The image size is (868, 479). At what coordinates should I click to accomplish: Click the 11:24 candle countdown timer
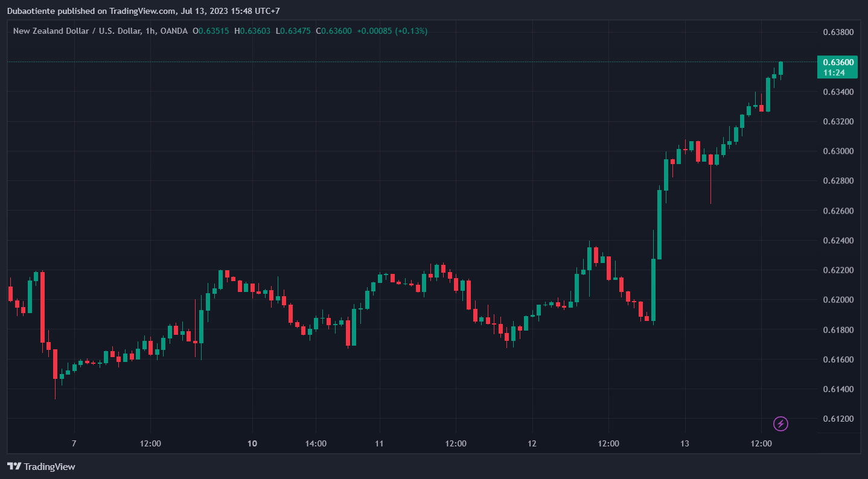834,72
